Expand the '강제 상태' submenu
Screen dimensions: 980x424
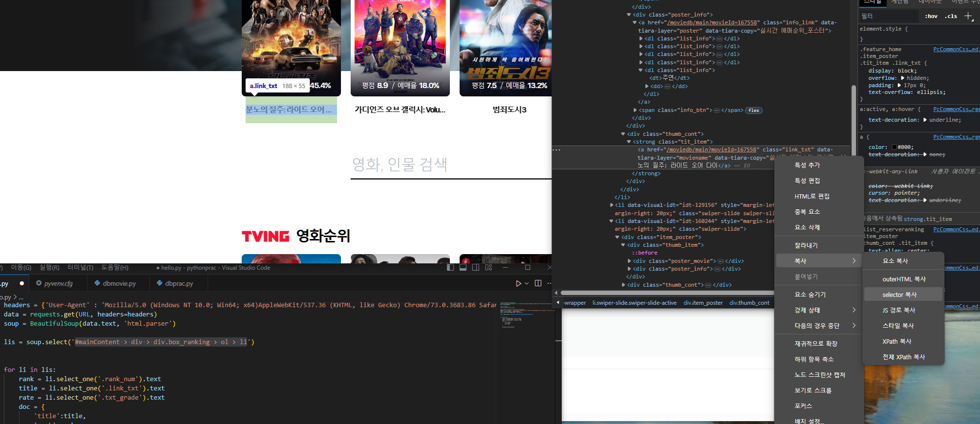[x=819, y=310]
